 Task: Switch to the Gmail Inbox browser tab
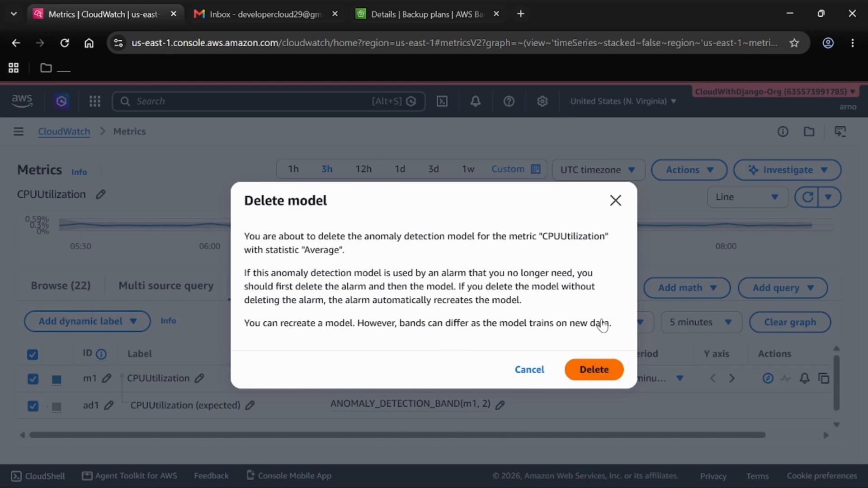coord(265,14)
